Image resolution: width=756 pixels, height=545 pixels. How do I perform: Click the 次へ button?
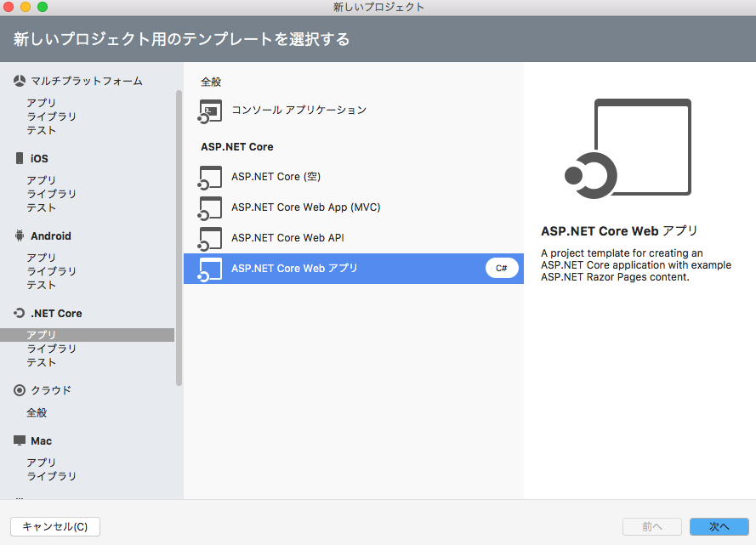(x=719, y=526)
